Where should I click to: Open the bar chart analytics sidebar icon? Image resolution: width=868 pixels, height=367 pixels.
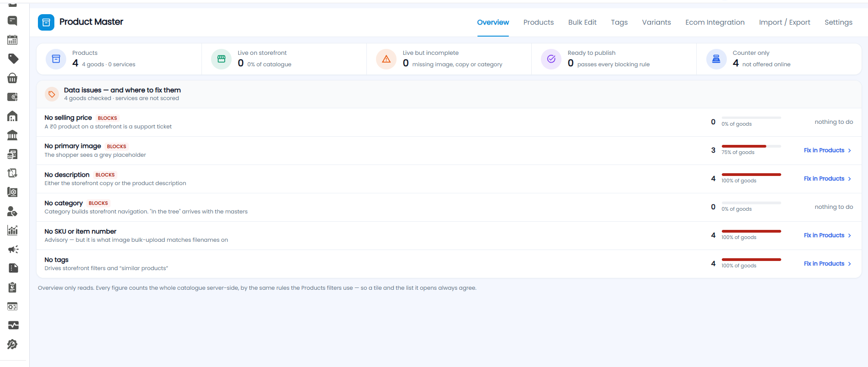12,230
